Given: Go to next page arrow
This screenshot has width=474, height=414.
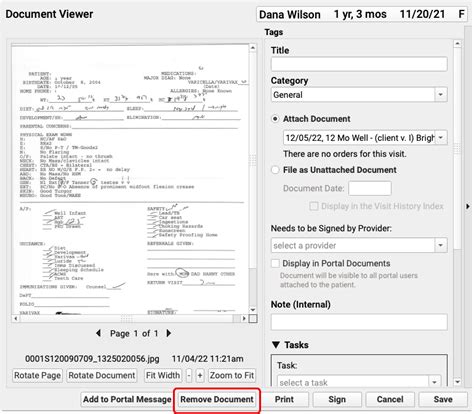Looking at the screenshot, I should [169, 333].
